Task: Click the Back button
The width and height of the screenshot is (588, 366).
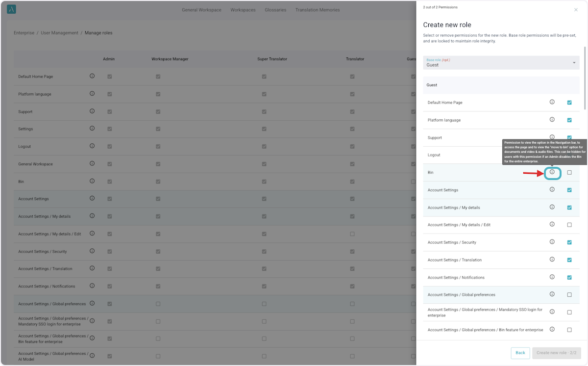Action: [520, 353]
